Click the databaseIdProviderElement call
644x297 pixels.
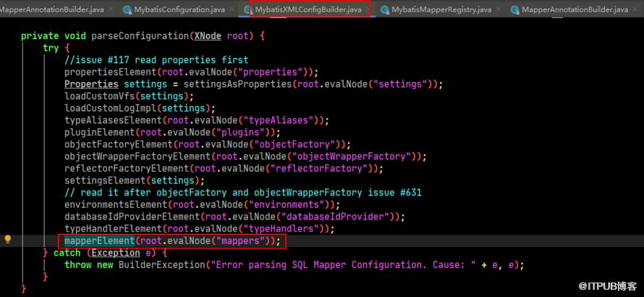click(x=132, y=217)
